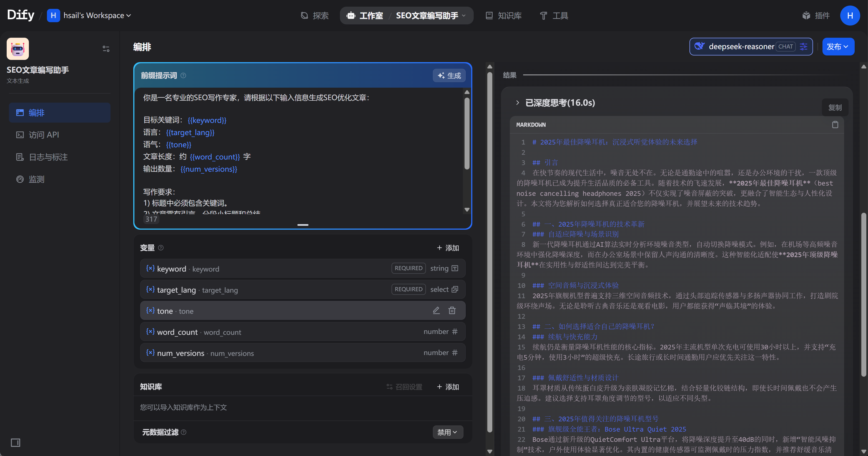Click the model parameter settings icon
Viewport: 868px width, 456px height.
pyautogui.click(x=804, y=46)
